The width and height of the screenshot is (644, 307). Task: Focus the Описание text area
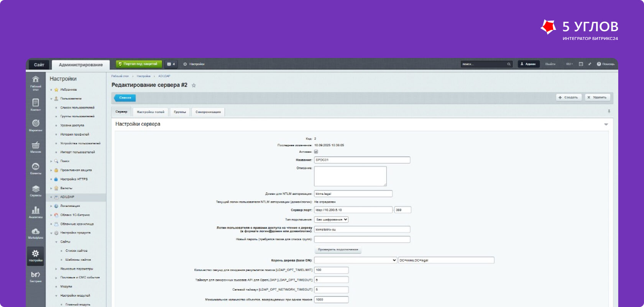click(x=350, y=176)
